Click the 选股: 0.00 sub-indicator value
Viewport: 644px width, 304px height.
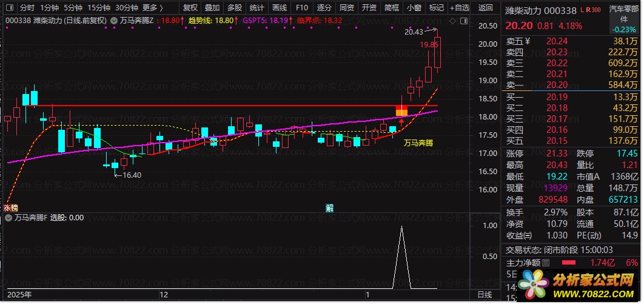tap(67, 218)
